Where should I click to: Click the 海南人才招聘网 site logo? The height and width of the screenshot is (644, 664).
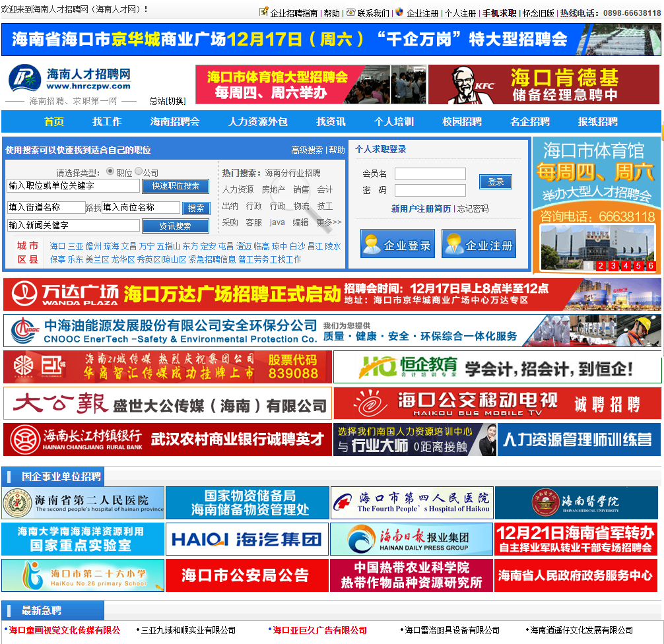coord(71,79)
